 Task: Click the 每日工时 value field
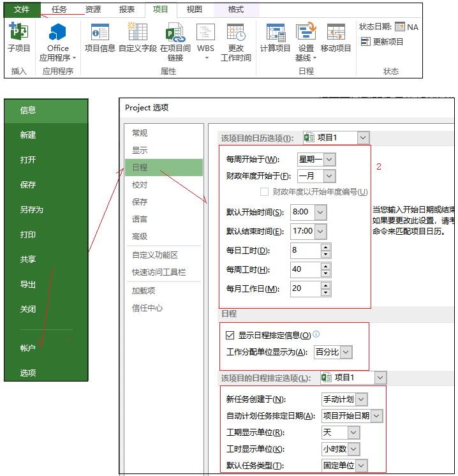tap(306, 251)
